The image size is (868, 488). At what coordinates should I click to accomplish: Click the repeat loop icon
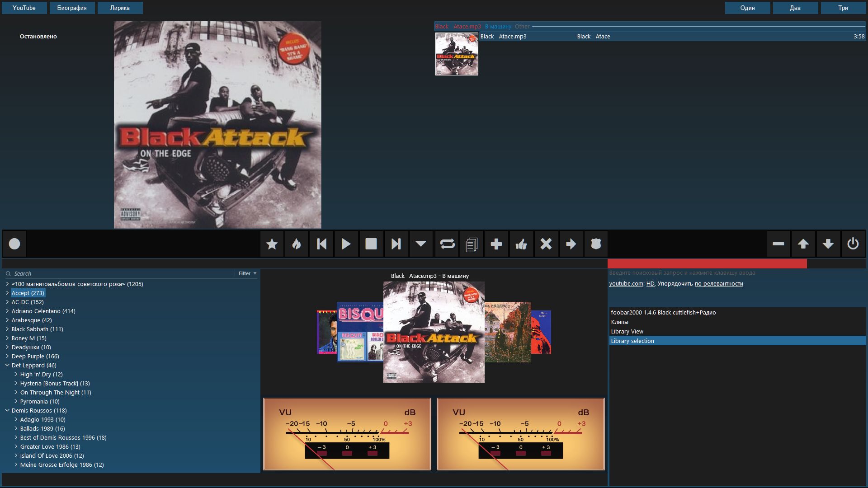coord(447,244)
